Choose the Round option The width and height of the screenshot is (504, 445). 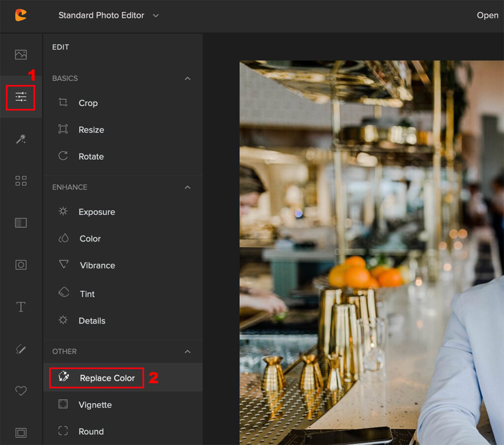click(123, 432)
